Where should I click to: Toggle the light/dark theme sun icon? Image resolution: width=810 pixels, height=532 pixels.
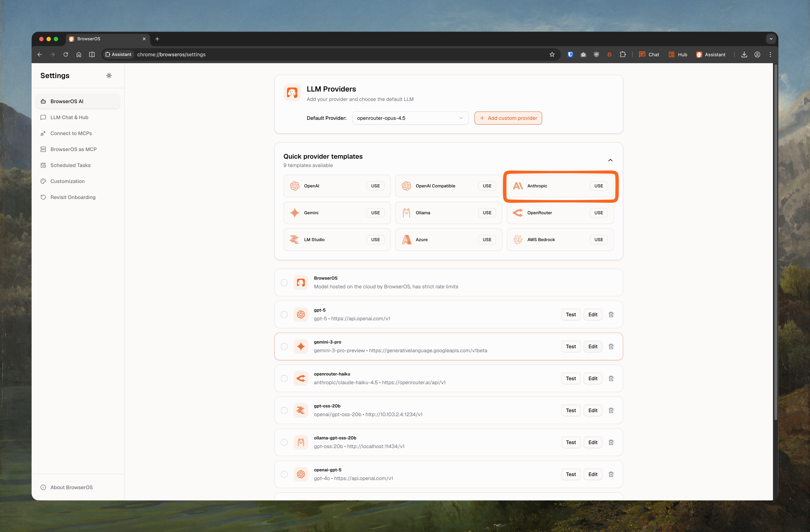(109, 76)
